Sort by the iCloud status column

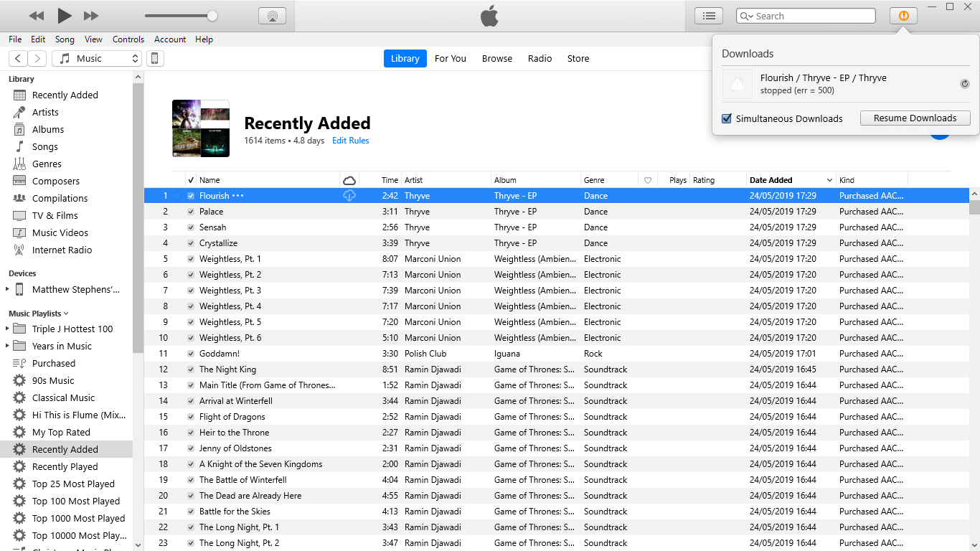[349, 180]
